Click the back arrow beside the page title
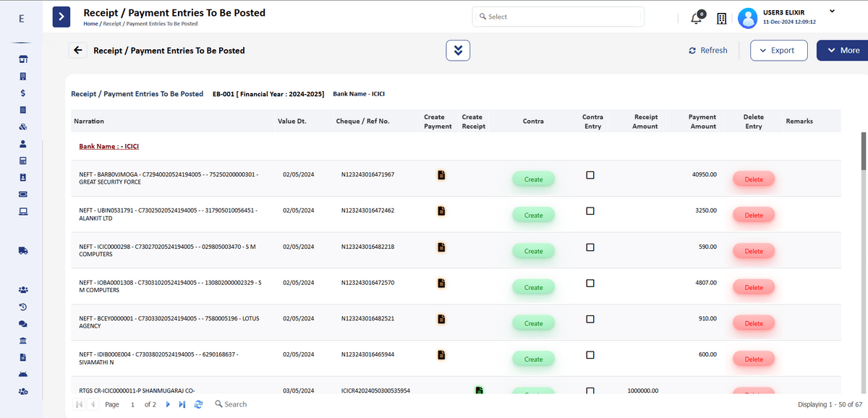The image size is (868, 418). tap(77, 51)
